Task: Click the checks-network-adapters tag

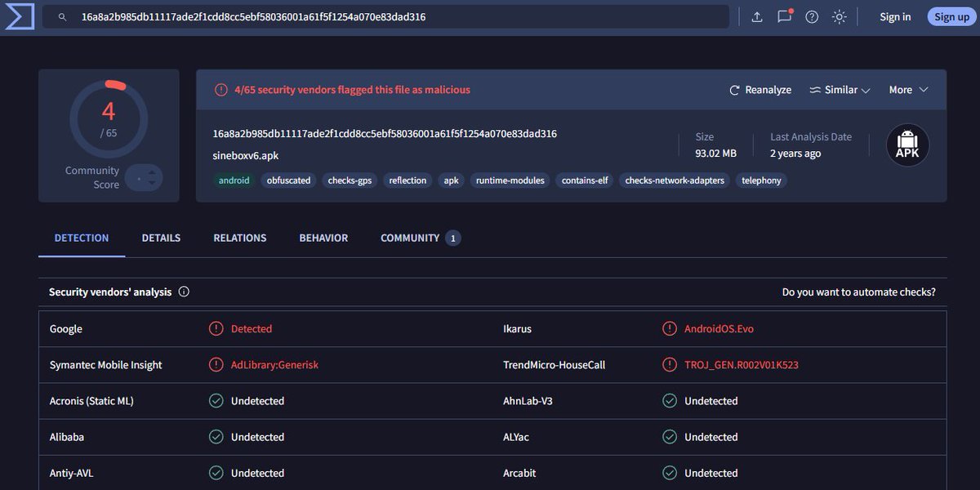Action: pos(675,180)
